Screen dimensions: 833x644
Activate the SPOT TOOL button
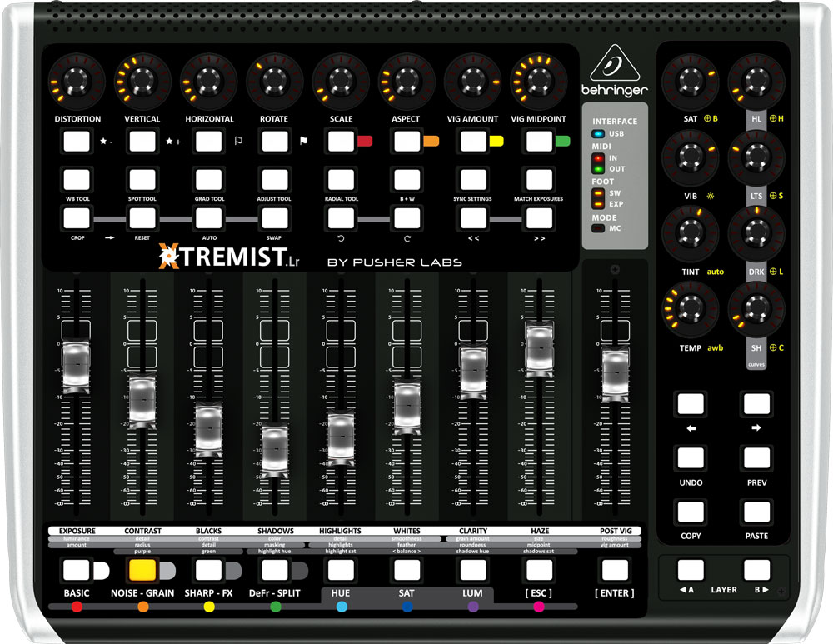[143, 180]
